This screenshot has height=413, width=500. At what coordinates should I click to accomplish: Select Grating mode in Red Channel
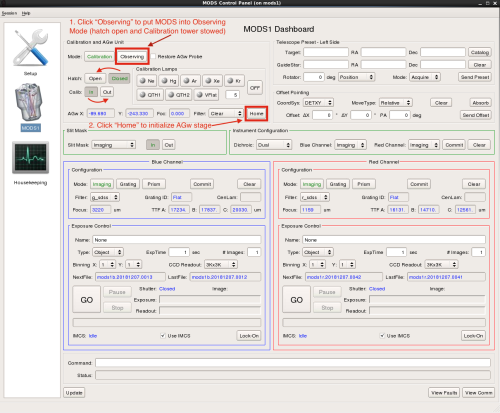338,184
